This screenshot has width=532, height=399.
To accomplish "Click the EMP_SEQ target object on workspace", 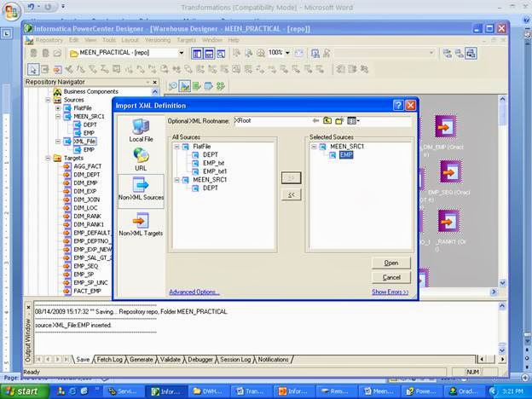I will pos(450,172).
